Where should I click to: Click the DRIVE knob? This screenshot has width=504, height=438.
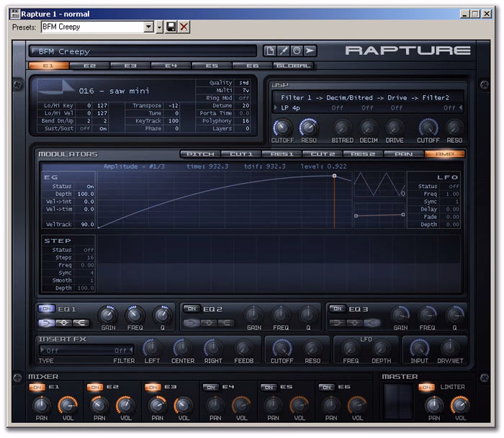tap(395, 128)
